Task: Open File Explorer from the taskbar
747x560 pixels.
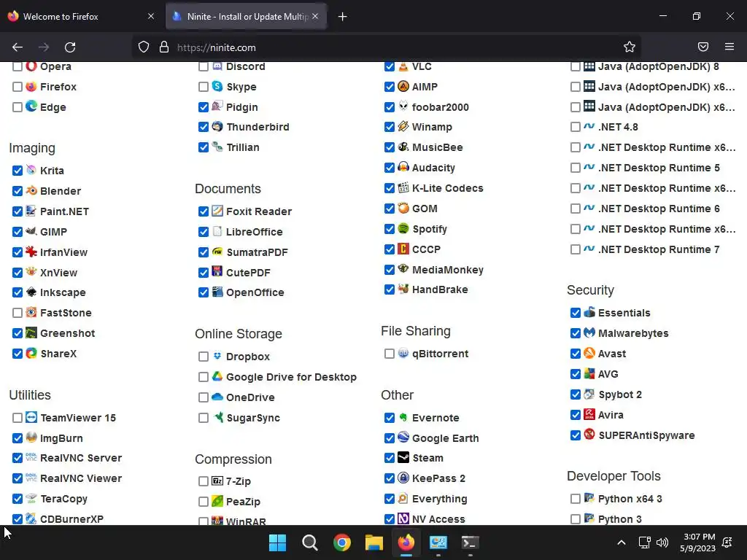Action: tap(374, 542)
